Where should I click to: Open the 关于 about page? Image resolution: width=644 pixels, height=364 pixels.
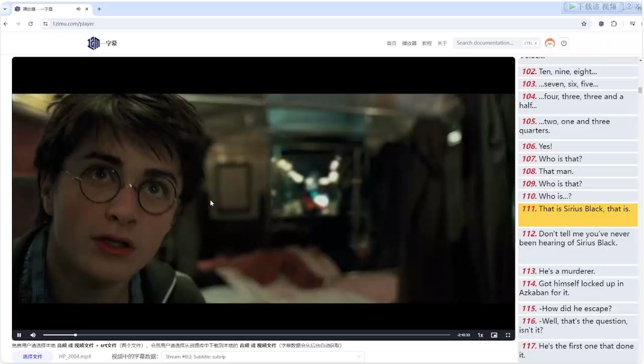[442, 44]
